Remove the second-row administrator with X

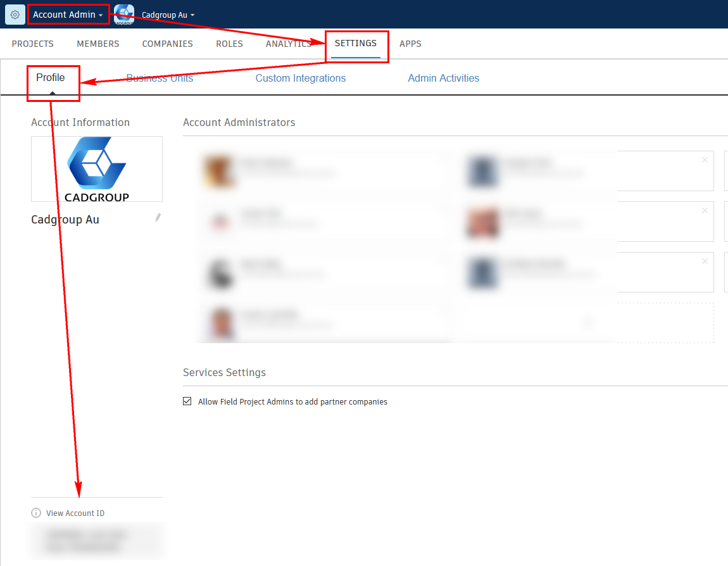click(705, 210)
